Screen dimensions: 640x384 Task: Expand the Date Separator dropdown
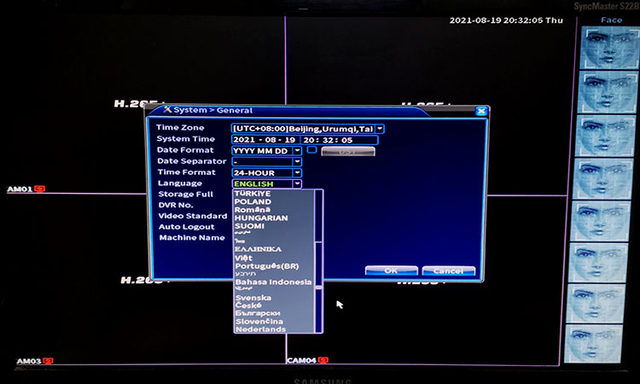298,162
